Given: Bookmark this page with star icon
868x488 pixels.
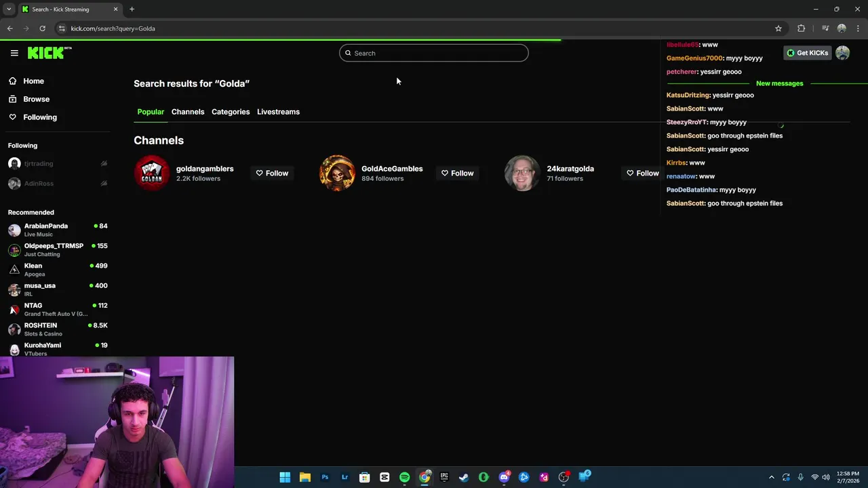Looking at the screenshot, I should 778,28.
